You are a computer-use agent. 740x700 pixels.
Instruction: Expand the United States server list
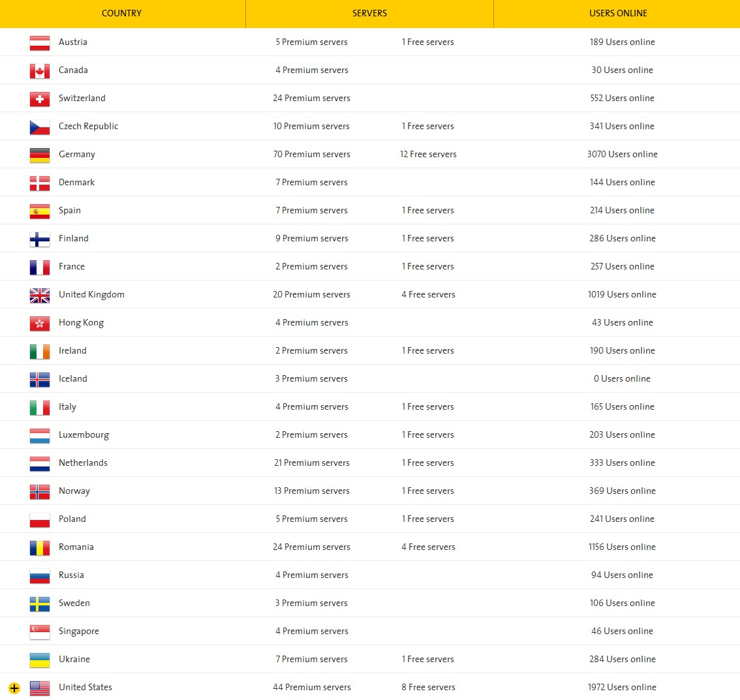coord(14,688)
